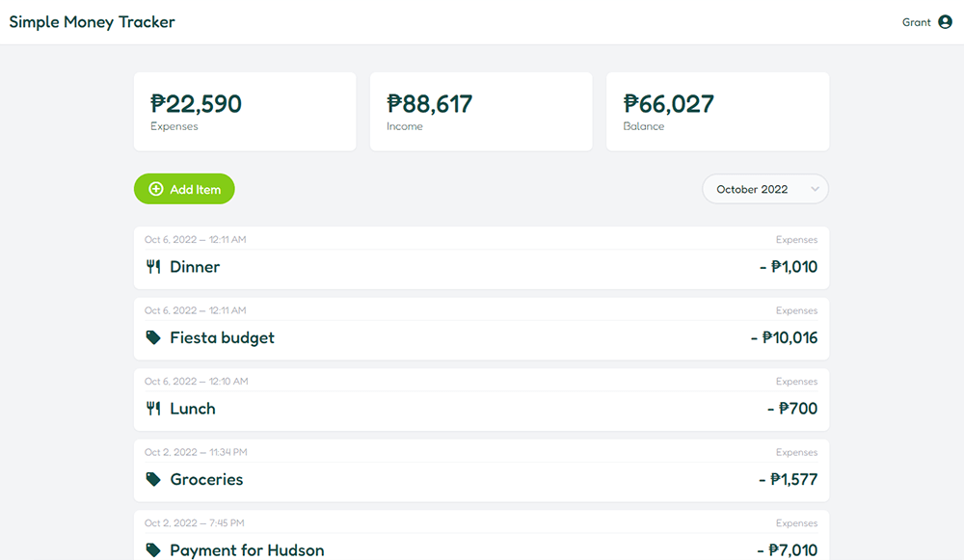The width and height of the screenshot is (964, 560).
Task: Go to Simple Money Tracker home title
Action: (93, 22)
